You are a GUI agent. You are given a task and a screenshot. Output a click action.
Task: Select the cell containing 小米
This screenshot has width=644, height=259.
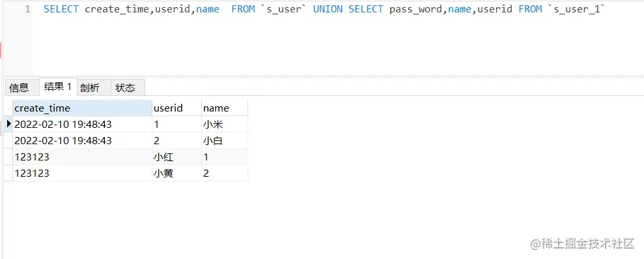[x=224, y=124]
